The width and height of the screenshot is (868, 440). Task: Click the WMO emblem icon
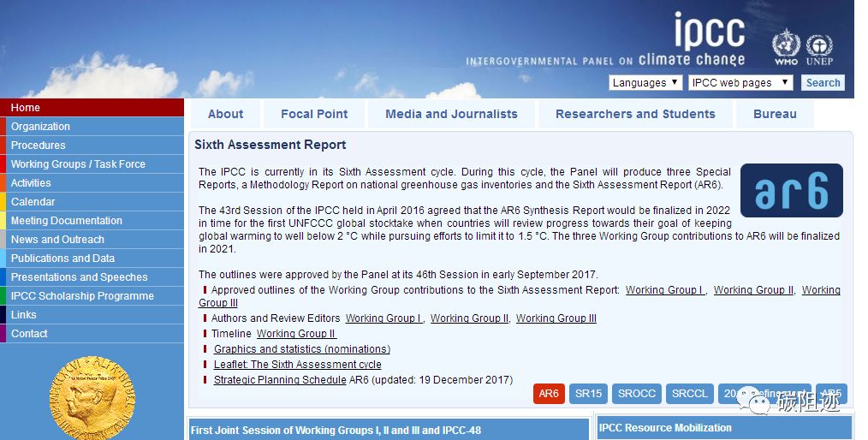786,44
